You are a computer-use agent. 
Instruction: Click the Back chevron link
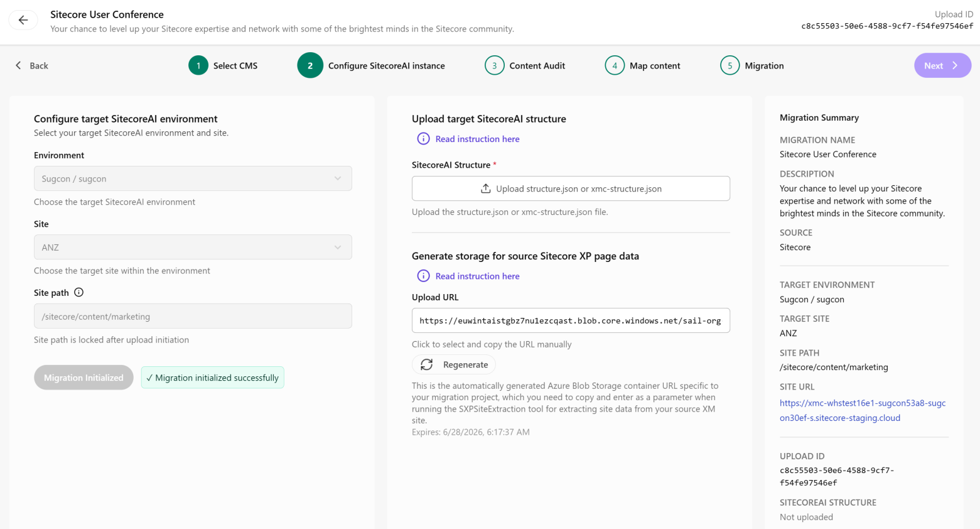coord(31,65)
